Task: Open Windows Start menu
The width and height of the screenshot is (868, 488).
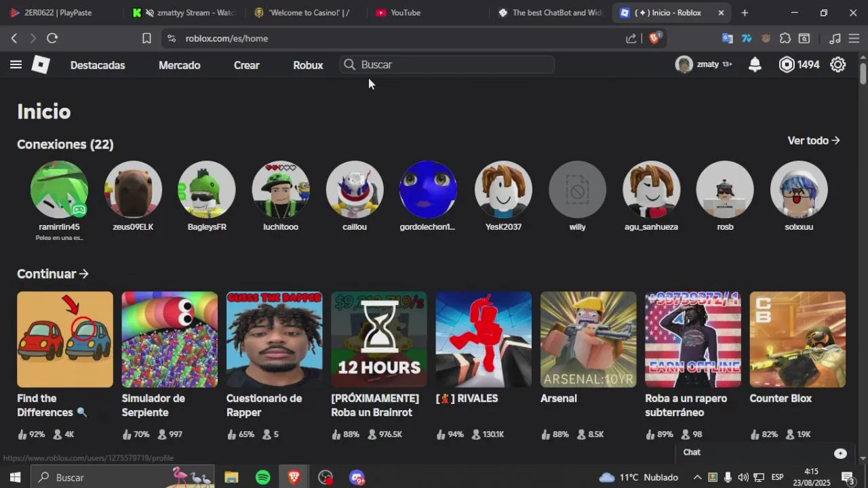Action: [x=15, y=477]
